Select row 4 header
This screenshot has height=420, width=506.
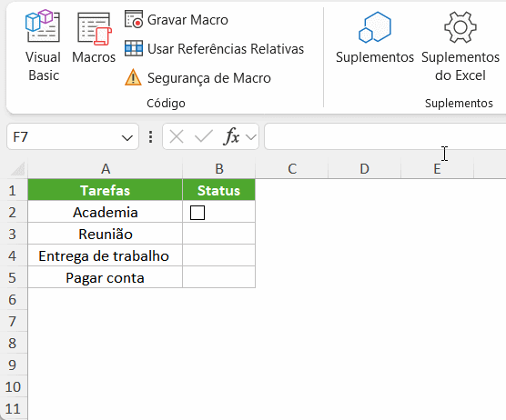point(14,255)
